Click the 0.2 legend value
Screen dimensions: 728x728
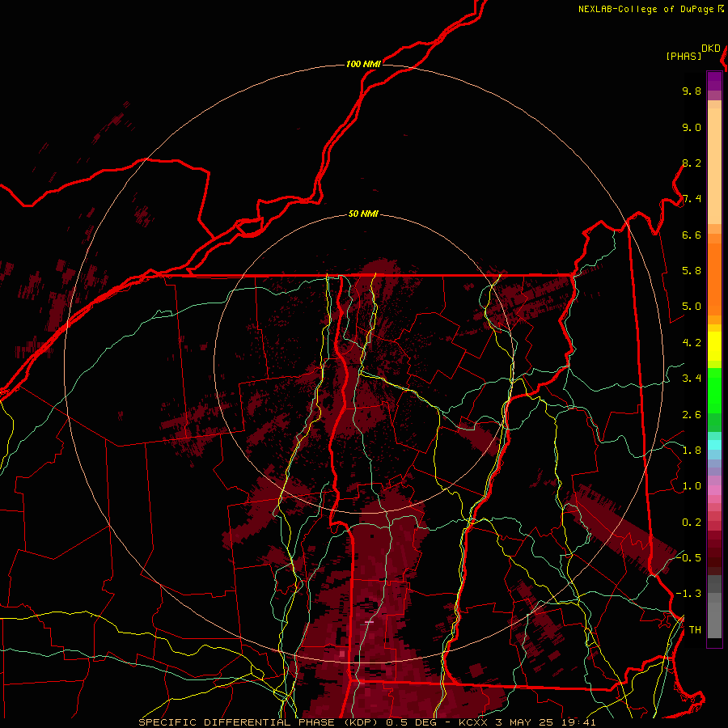point(692,523)
